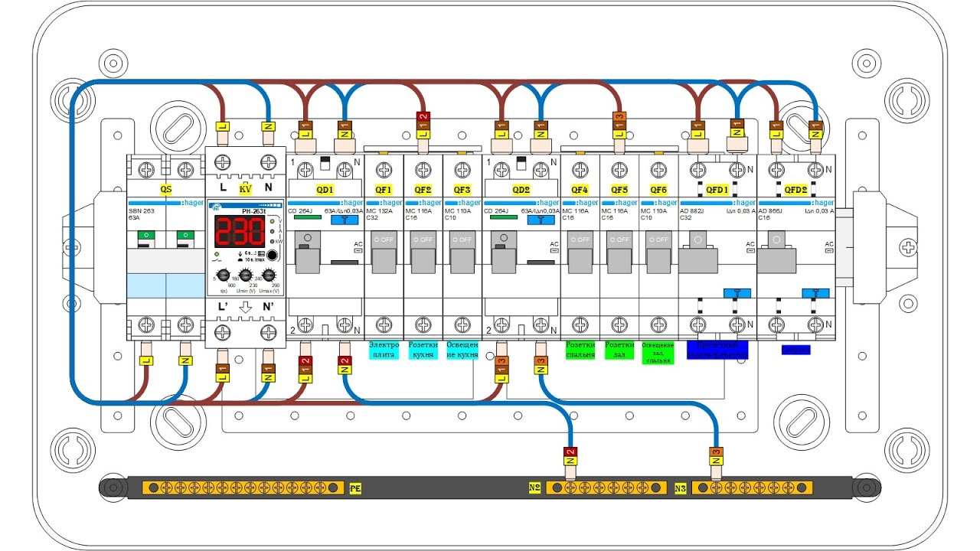980x551 pixels.
Task: Flip the QF6 breaker lever
Action: pos(658,252)
